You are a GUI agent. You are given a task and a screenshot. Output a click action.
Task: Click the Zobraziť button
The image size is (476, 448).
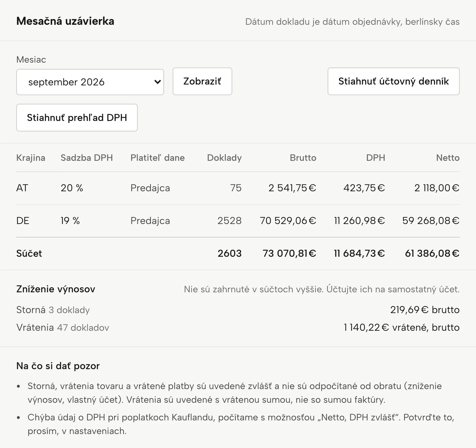(x=202, y=81)
